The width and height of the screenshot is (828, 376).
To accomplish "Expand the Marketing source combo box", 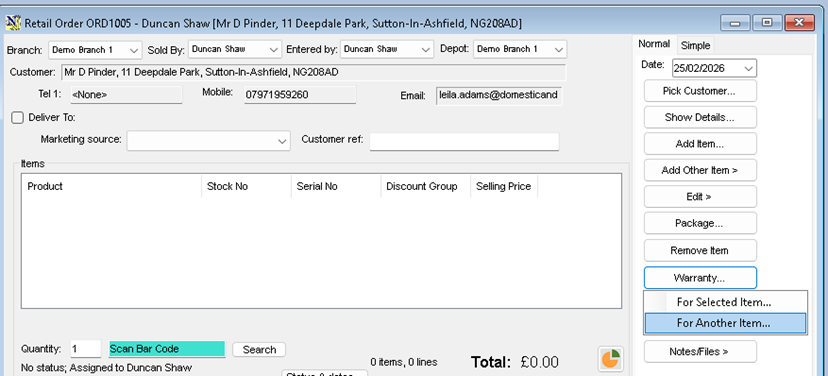I will [209, 141].
